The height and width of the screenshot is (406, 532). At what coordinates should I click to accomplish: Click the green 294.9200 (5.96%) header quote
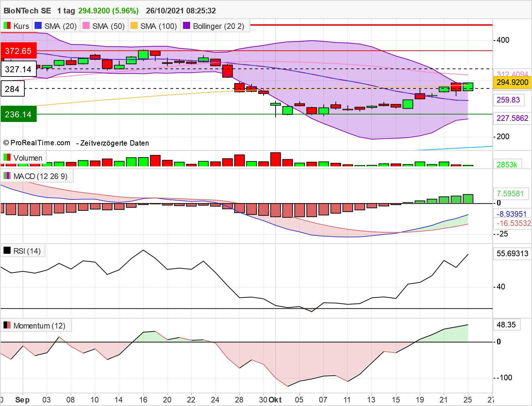pyautogui.click(x=109, y=11)
